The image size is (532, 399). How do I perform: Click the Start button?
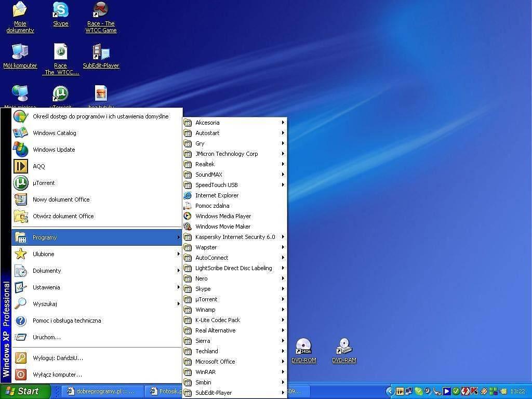click(x=25, y=391)
